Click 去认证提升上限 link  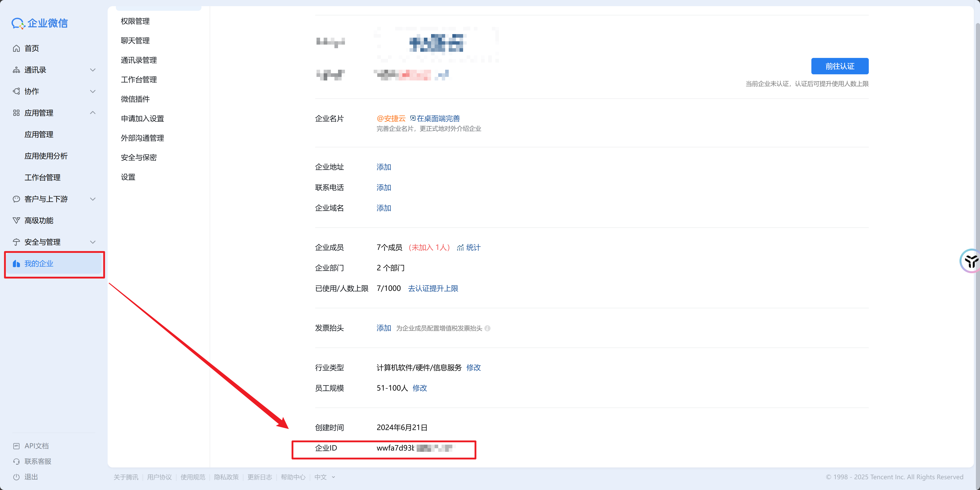433,288
